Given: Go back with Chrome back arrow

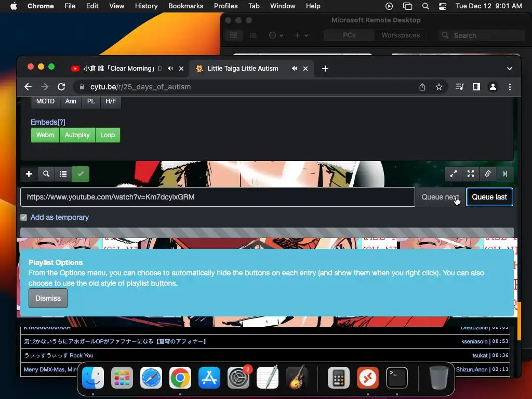Looking at the screenshot, I should coord(28,87).
